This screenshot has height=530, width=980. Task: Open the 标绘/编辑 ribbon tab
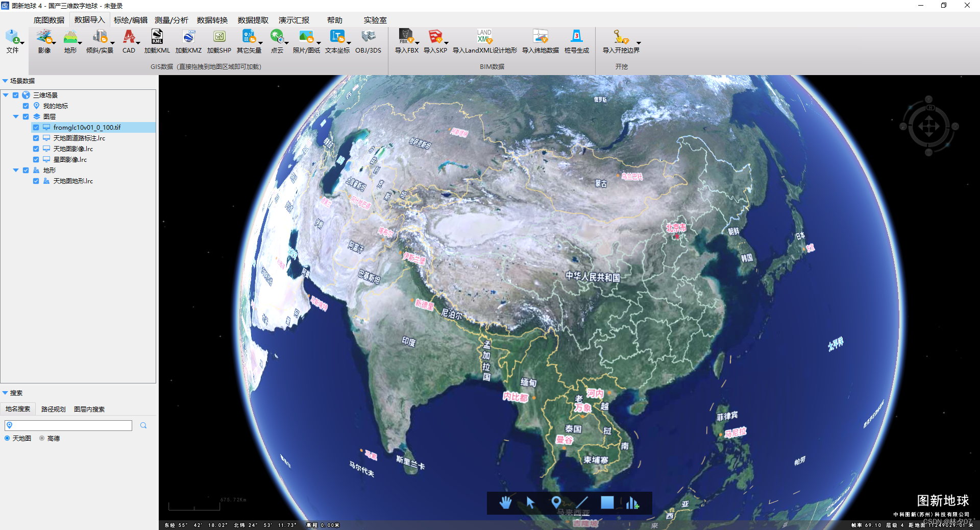pos(130,20)
